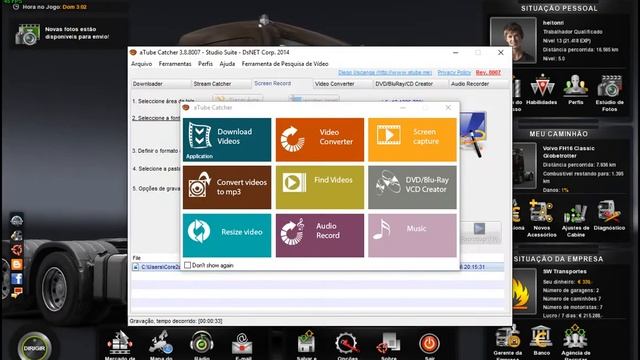This screenshot has width=640, height=360.
Task: Switch to the DVD/BluRay/CD Creator tab
Action: pyautogui.click(x=410, y=84)
